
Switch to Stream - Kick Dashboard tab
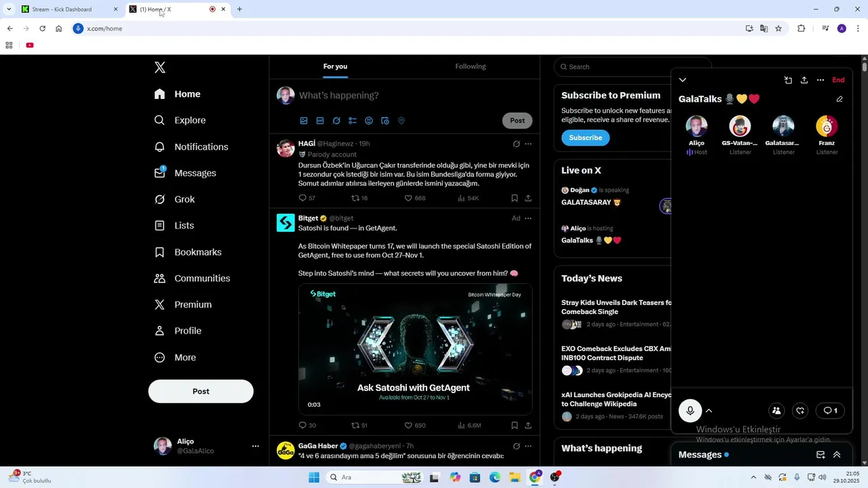point(69,9)
